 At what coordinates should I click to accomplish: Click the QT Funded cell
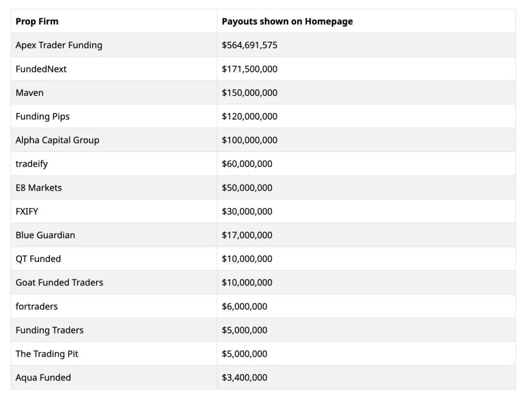(38, 259)
